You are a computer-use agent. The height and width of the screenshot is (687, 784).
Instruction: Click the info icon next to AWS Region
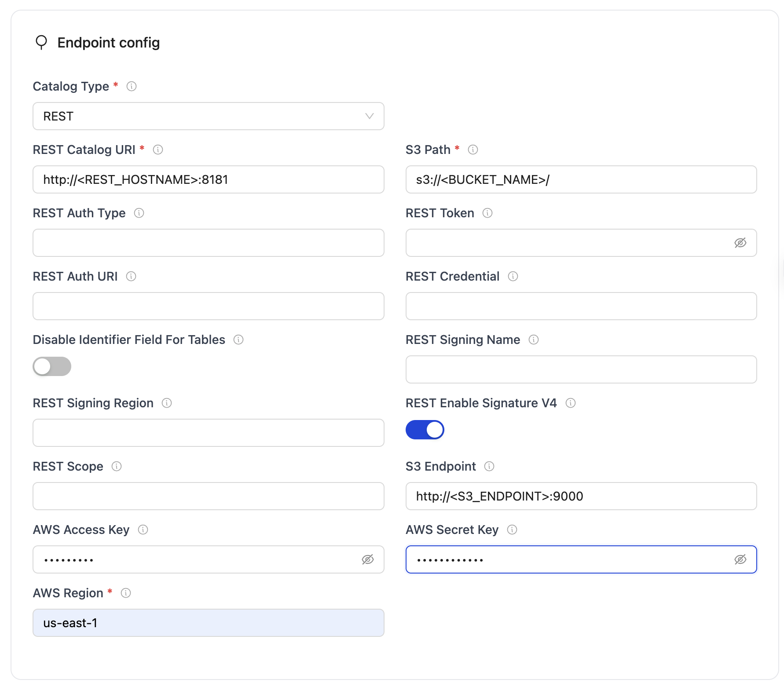tap(126, 593)
